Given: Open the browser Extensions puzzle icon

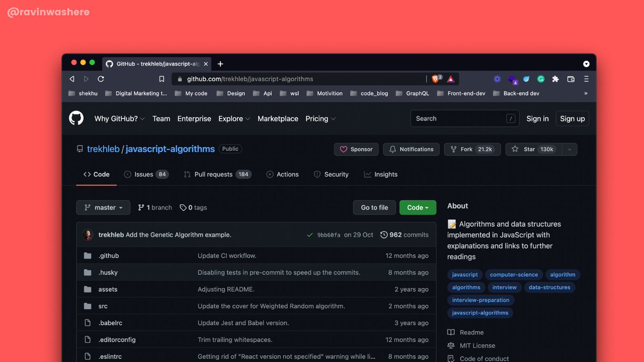Looking at the screenshot, I should (555, 79).
